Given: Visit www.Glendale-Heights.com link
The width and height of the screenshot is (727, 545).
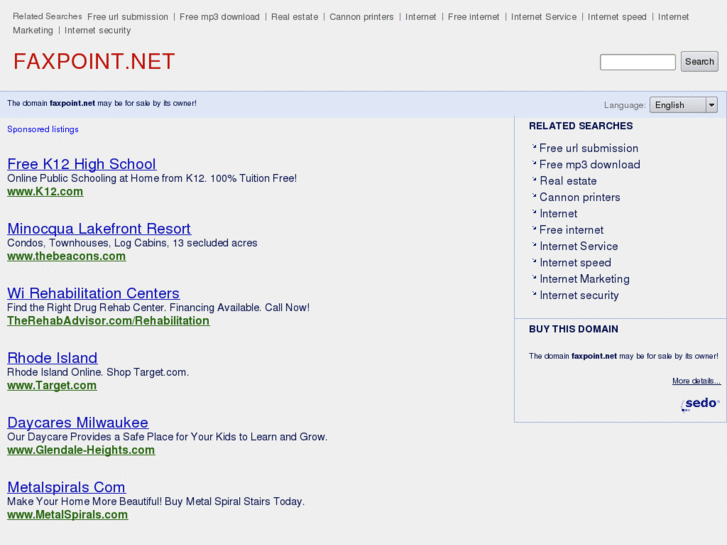Looking at the screenshot, I should 81,450.
